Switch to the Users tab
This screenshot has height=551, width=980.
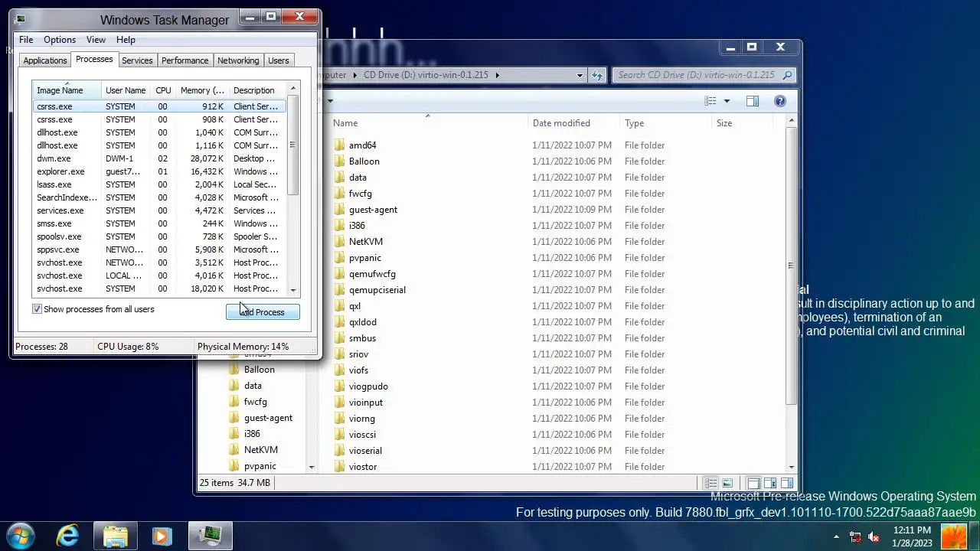(x=279, y=60)
